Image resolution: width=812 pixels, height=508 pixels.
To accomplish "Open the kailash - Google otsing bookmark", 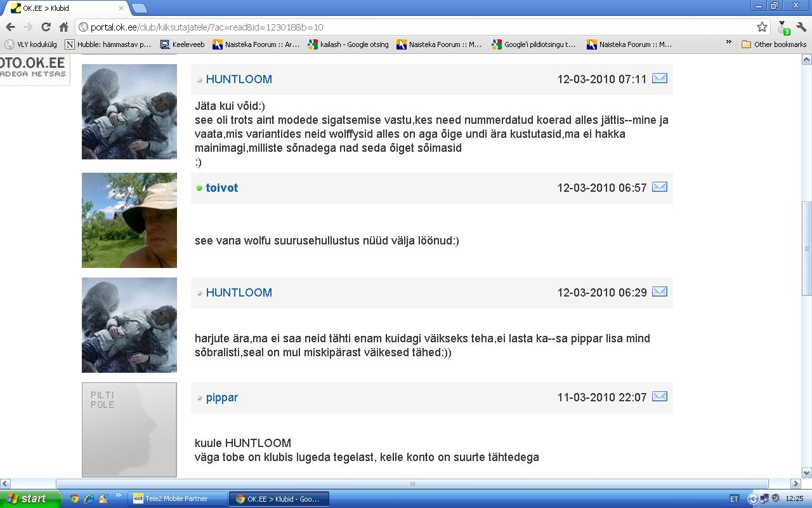I will (348, 44).
